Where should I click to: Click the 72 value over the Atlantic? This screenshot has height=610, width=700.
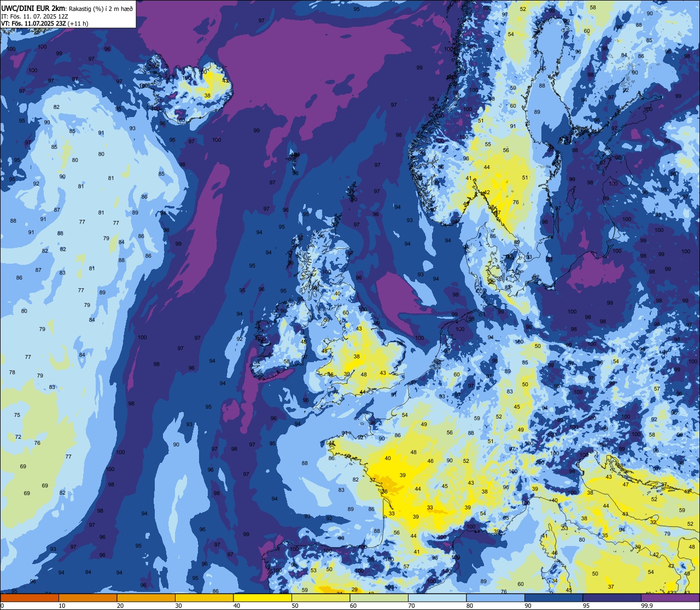click(x=18, y=437)
